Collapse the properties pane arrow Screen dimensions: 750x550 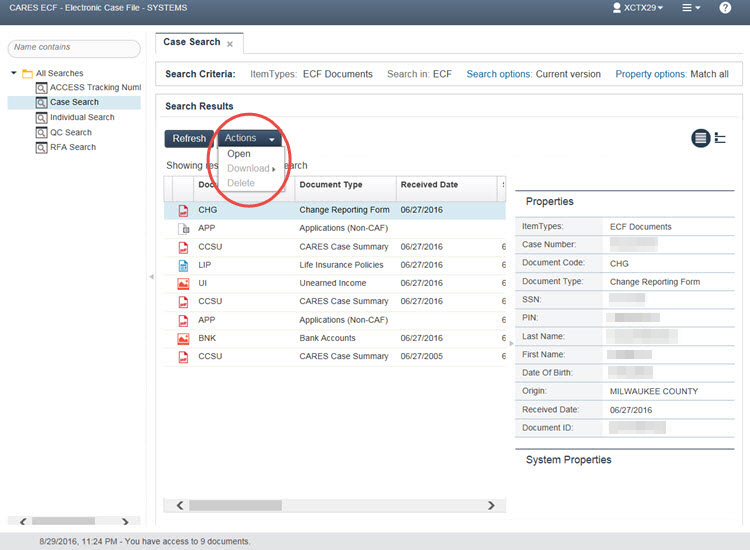click(511, 343)
